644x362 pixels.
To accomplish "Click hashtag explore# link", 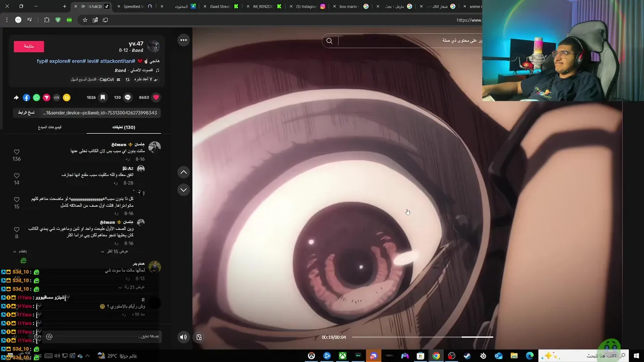I will pos(60,61).
